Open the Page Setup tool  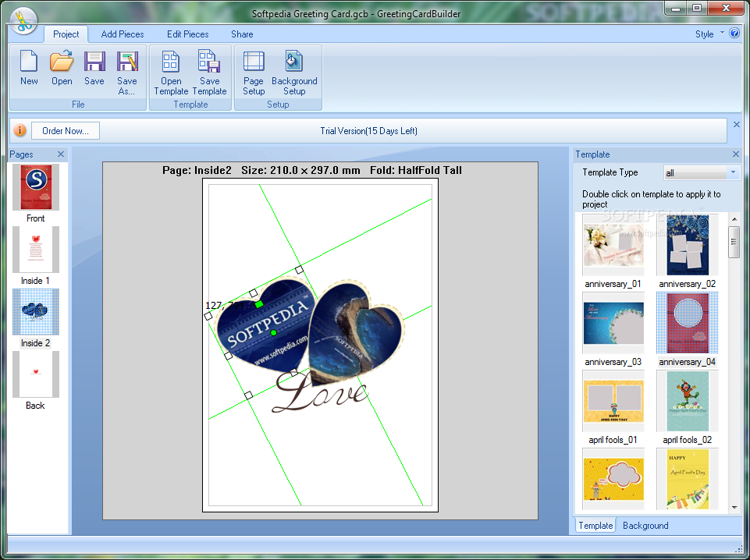[254, 73]
